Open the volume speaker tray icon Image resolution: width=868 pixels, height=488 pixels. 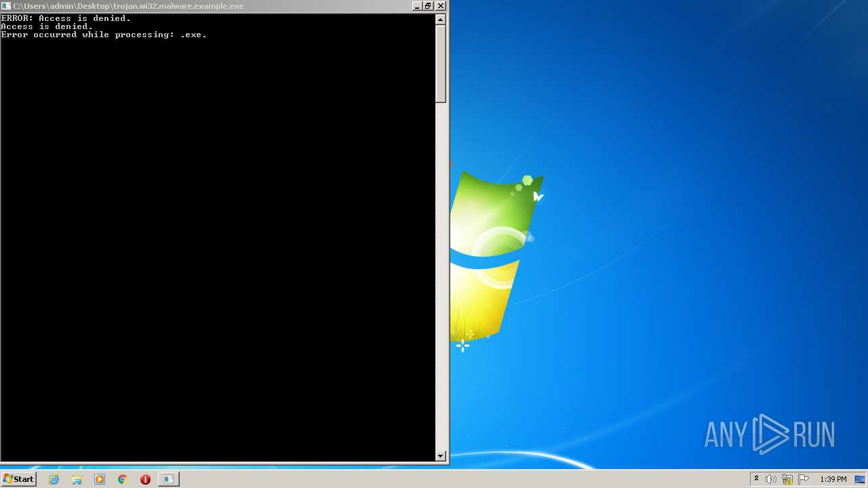click(x=771, y=479)
